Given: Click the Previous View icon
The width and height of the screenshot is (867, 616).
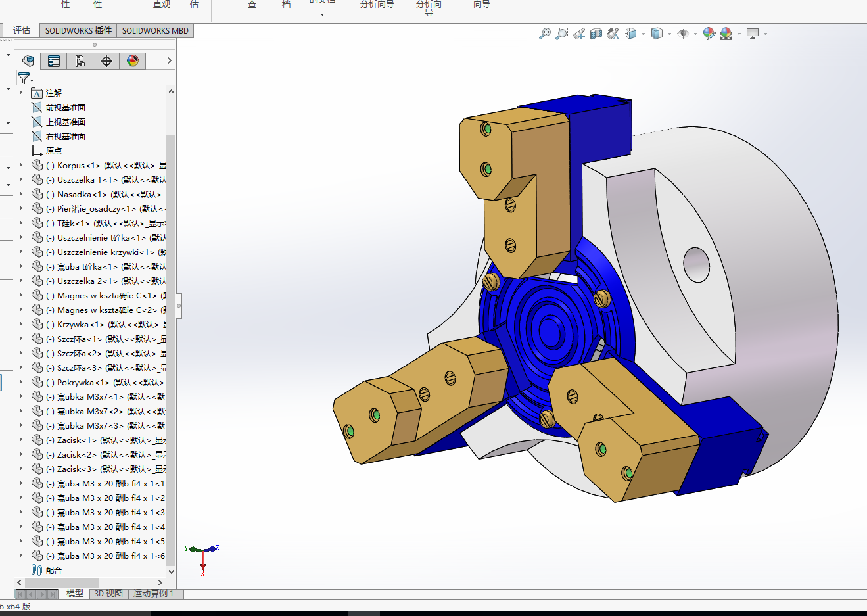Looking at the screenshot, I should (579, 34).
